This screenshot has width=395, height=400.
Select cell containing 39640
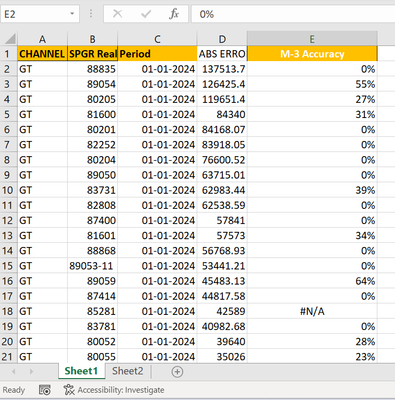pos(222,342)
